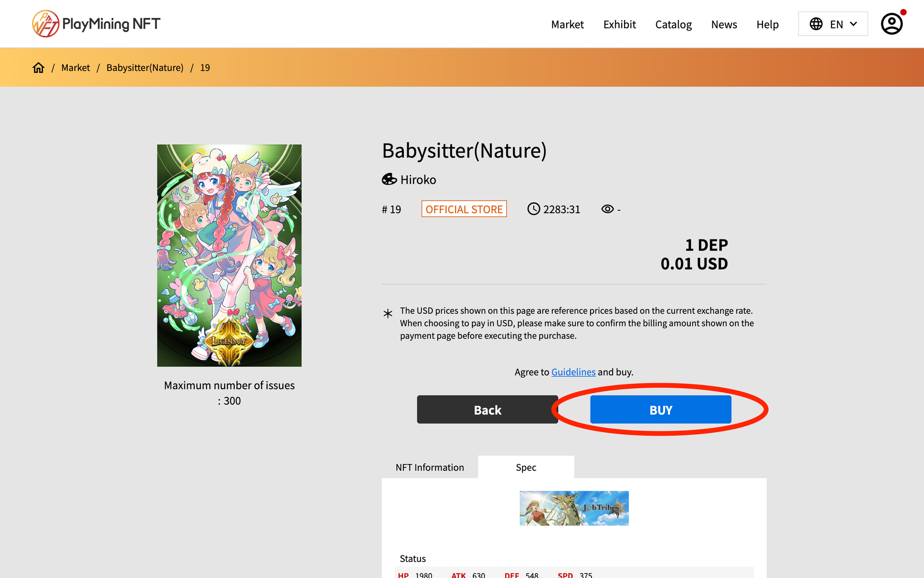The image size is (924, 578).
Task: Select the Spec tab
Action: click(526, 467)
